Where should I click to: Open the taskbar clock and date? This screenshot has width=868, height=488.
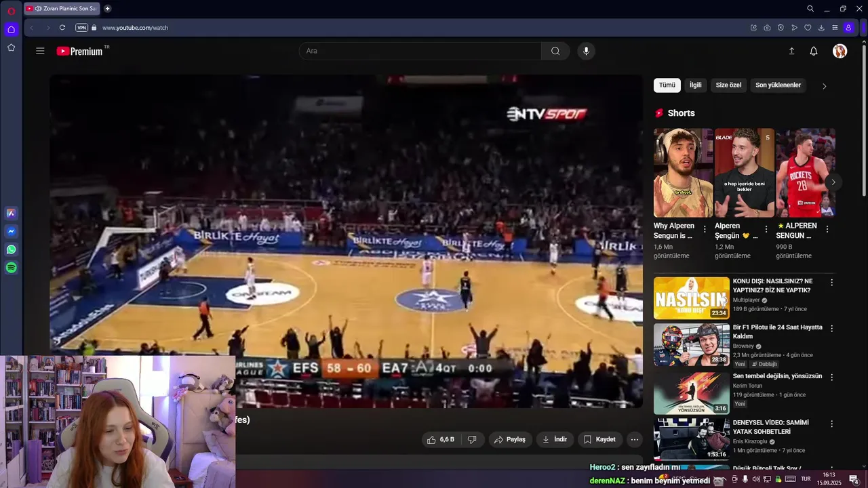coord(829,479)
